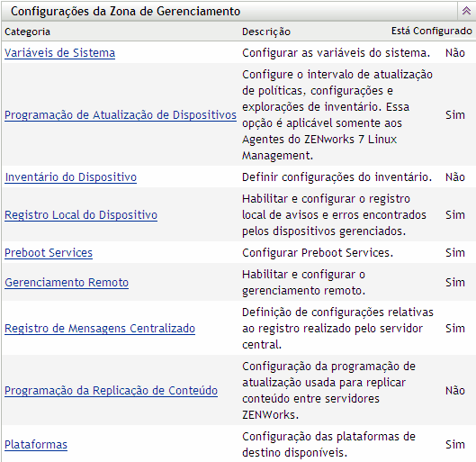The image size is (476, 462).
Task: Select 'Não' status of Inventário do Dispositivo
Action: 455,177
